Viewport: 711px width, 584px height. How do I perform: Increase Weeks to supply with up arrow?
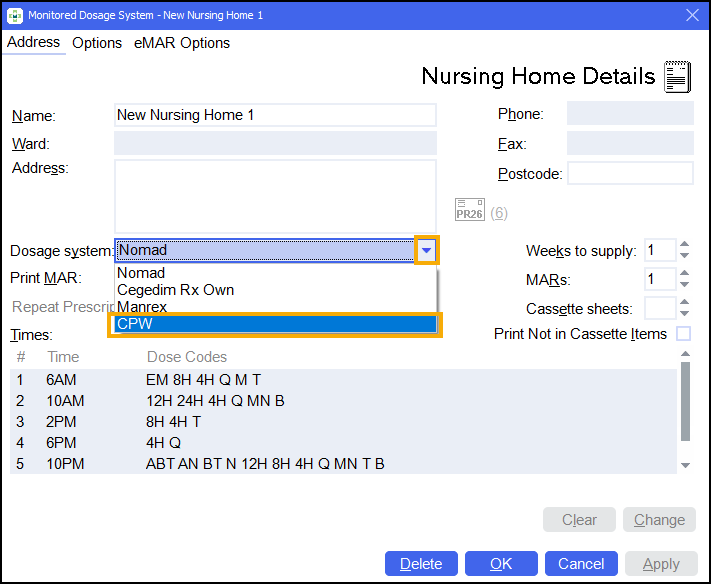click(685, 245)
